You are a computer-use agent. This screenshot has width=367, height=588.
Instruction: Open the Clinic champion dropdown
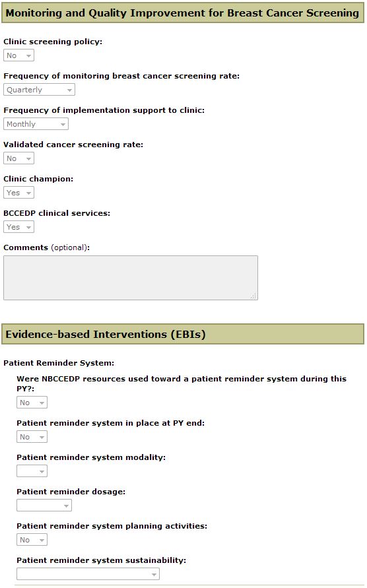(18, 193)
